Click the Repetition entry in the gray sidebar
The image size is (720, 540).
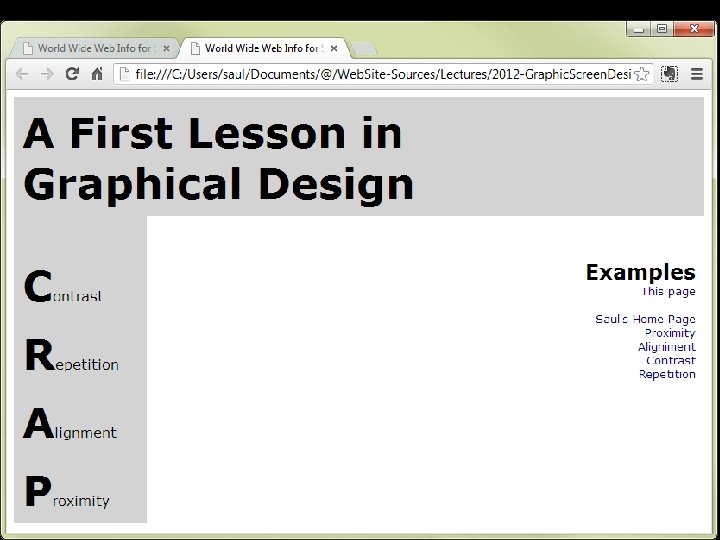pos(72,356)
